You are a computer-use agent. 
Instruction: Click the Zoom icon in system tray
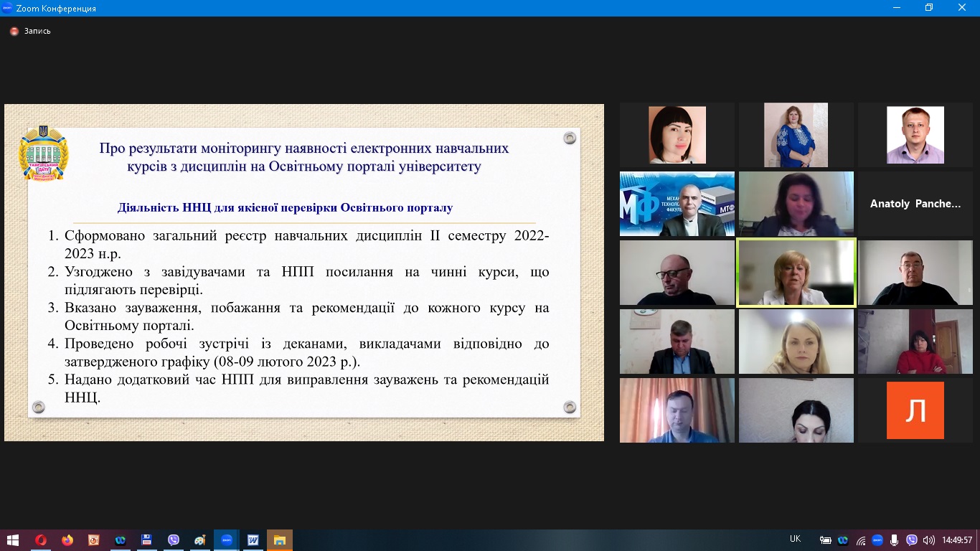(x=877, y=540)
